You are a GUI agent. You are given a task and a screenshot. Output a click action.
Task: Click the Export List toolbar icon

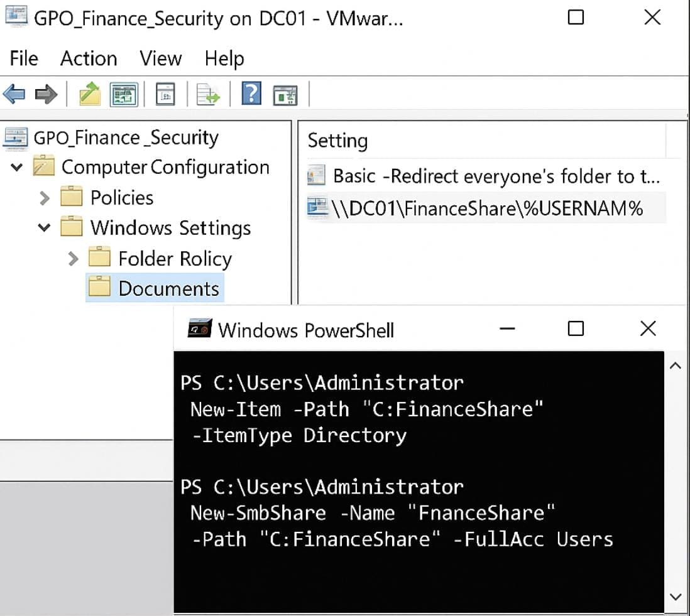click(x=208, y=95)
